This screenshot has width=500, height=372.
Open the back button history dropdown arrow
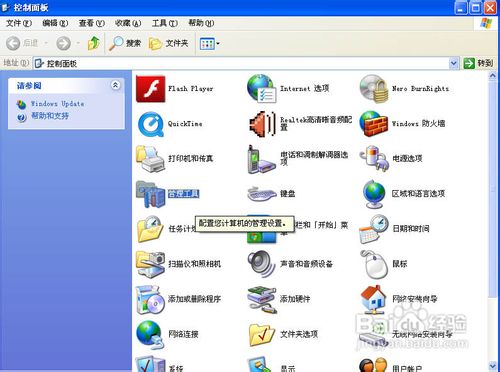coord(46,43)
